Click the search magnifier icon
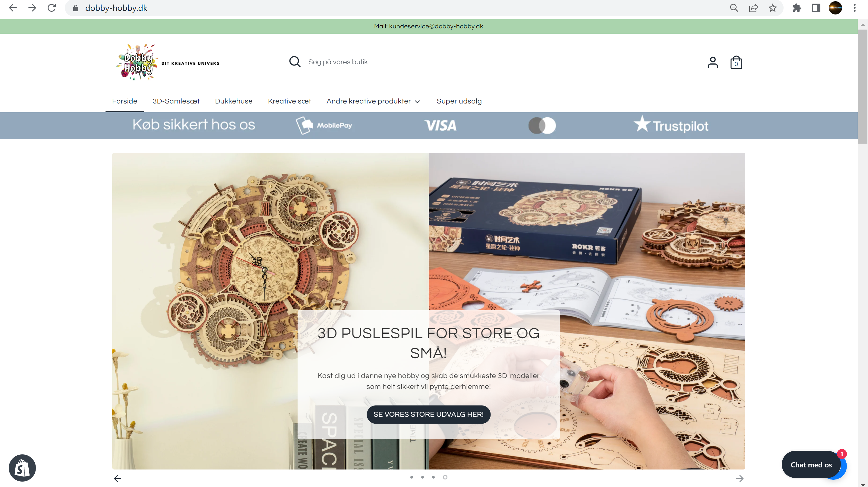 click(x=295, y=62)
